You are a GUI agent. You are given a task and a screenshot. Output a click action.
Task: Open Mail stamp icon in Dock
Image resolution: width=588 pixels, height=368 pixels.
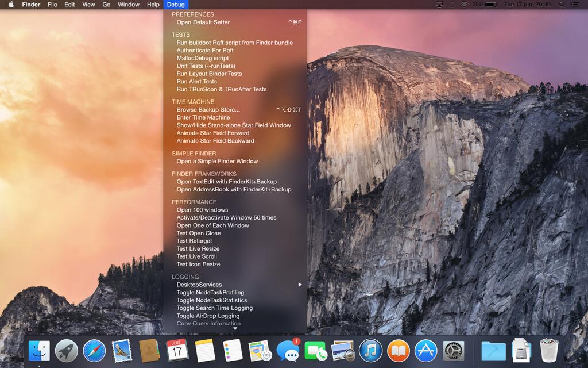(122, 351)
